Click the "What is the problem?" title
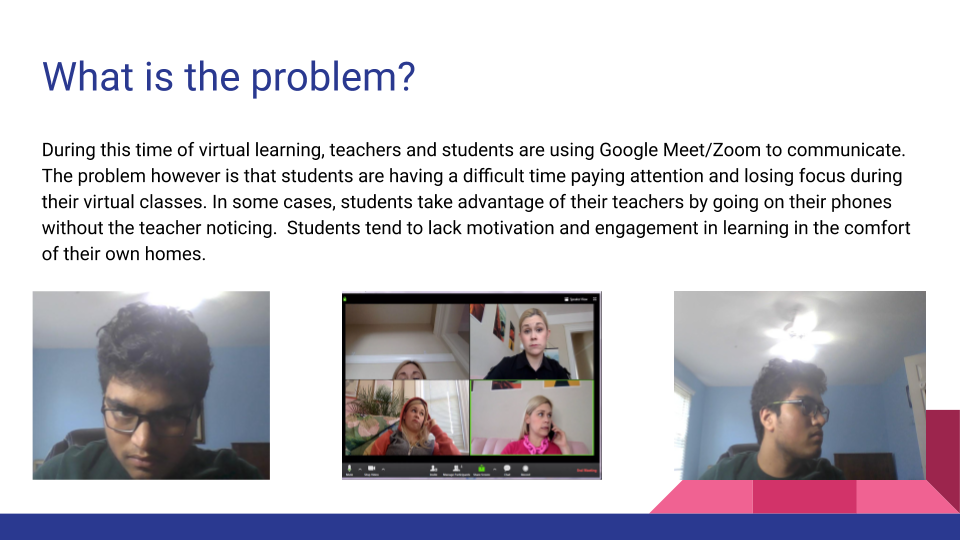Viewport: 960px width, 540px height. point(228,77)
